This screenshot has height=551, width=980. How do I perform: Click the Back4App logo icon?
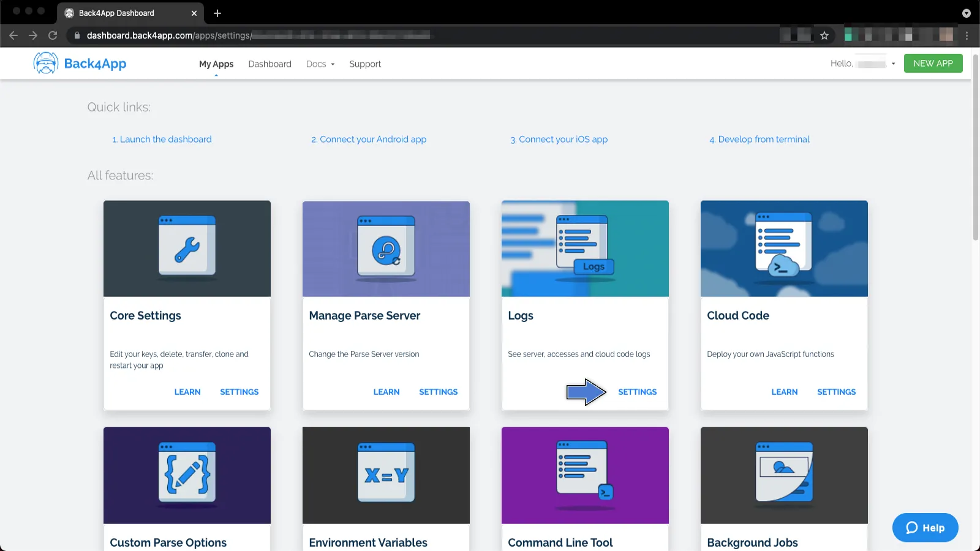click(45, 63)
